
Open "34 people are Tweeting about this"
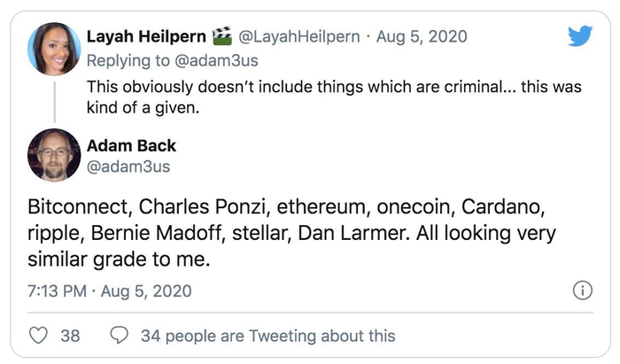point(267,336)
